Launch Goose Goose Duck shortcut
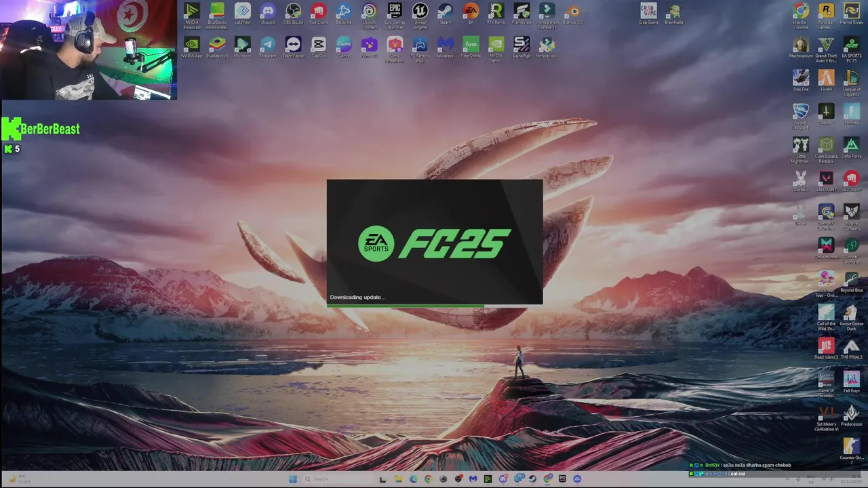The image size is (868, 488). coord(851,317)
